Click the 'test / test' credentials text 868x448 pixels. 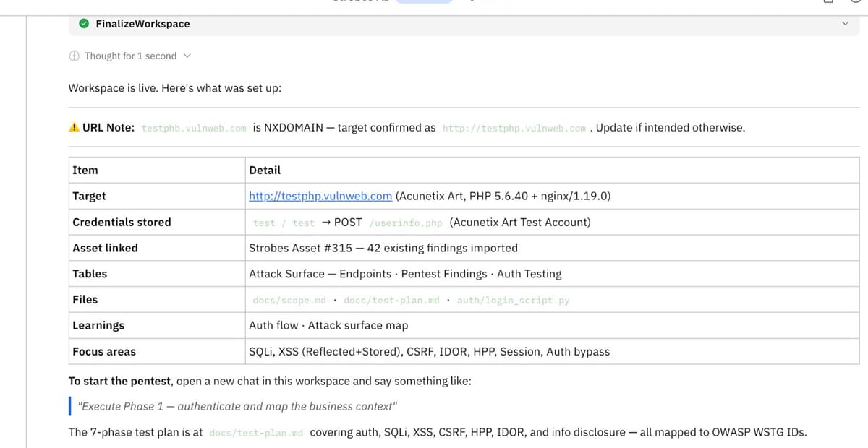[x=284, y=223]
